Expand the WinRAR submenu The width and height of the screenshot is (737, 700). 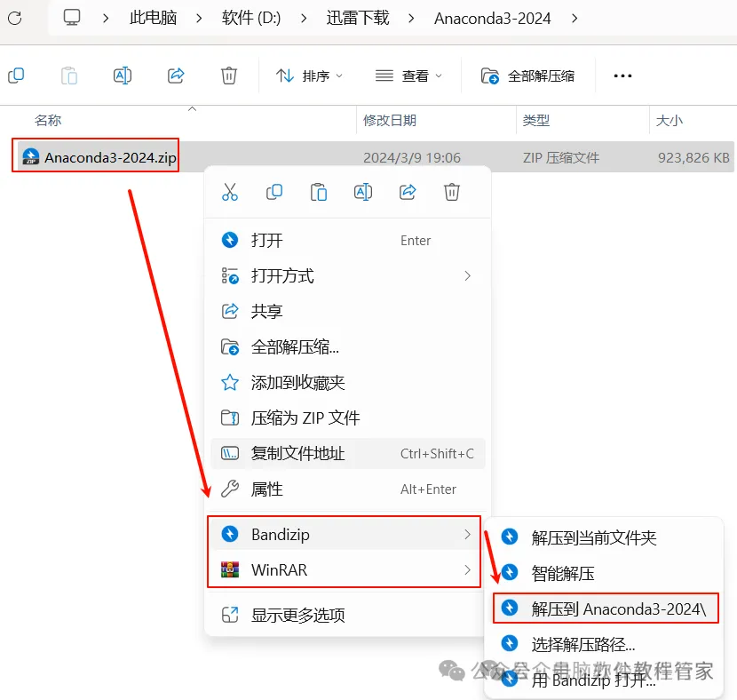click(344, 569)
